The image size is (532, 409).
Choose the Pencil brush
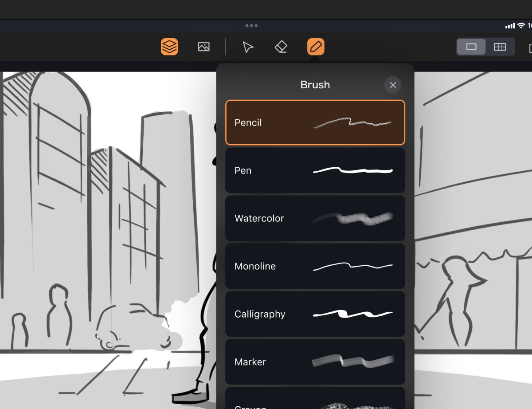point(315,122)
